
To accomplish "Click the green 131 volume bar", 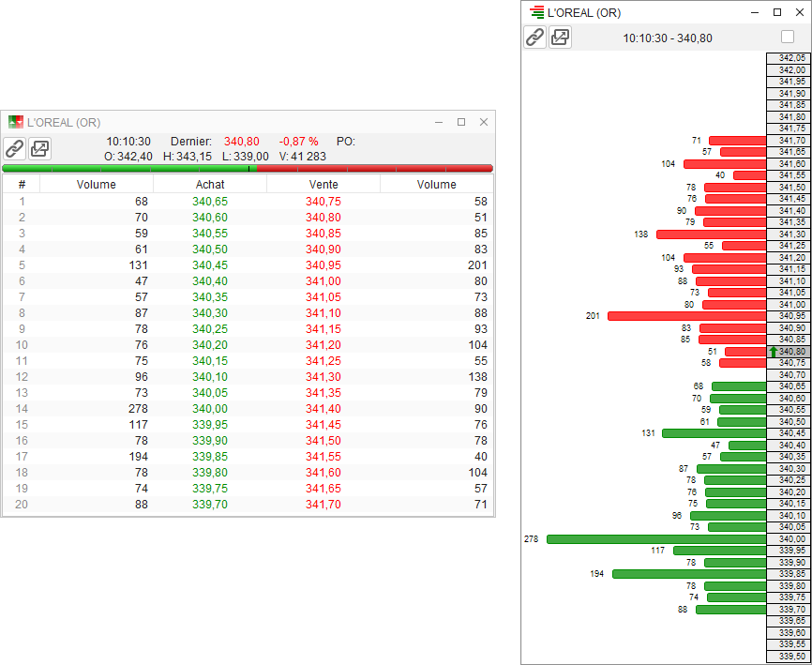I will click(714, 433).
